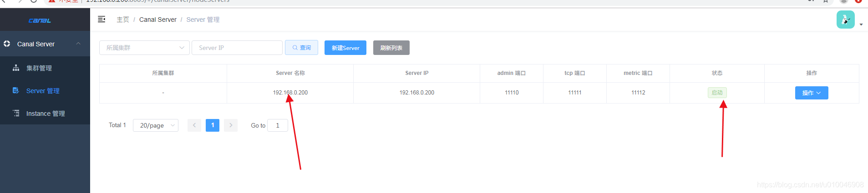Focus the Server IP search field
Viewport: 868px width, 193px height.
coord(237,48)
